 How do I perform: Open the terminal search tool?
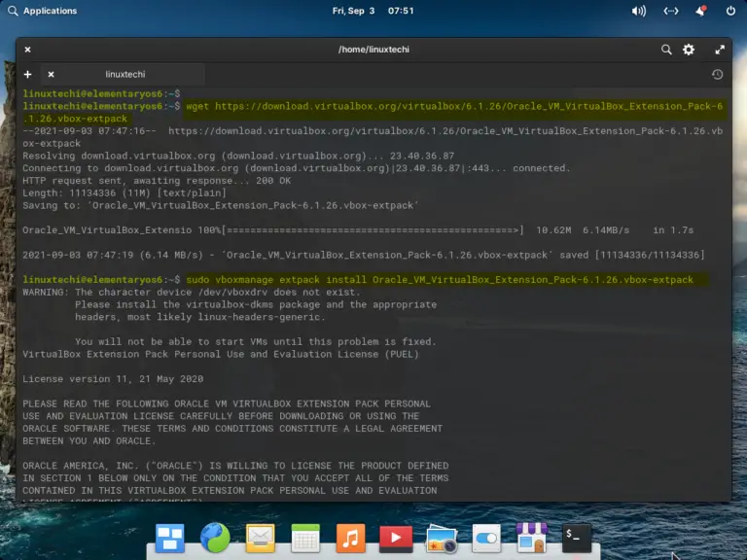click(x=666, y=50)
